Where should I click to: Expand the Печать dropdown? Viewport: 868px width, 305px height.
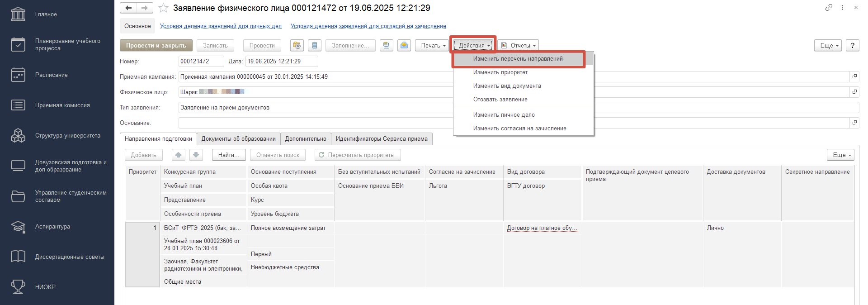(433, 46)
